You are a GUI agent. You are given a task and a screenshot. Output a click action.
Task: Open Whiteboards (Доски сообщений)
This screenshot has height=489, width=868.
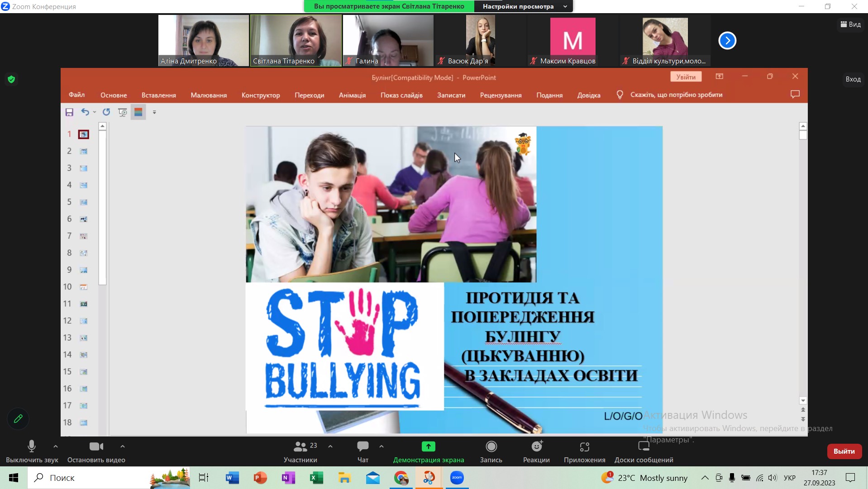coord(644,452)
